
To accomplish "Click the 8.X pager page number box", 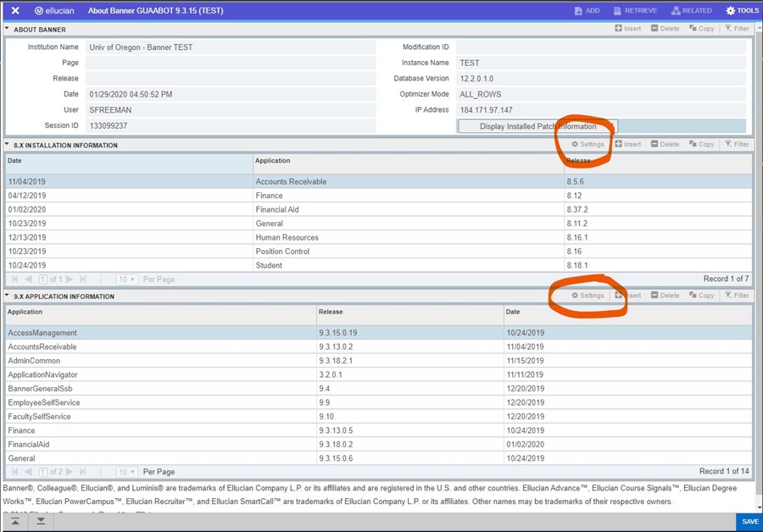I will [x=43, y=280].
